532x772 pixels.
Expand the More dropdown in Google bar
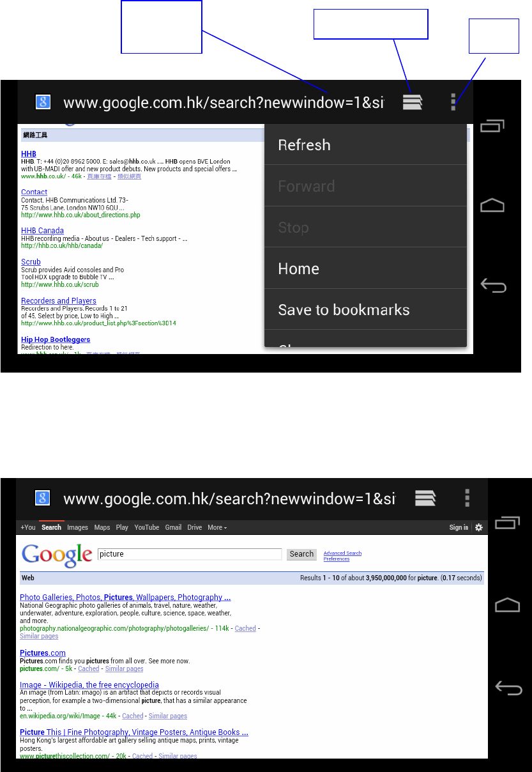(x=217, y=527)
